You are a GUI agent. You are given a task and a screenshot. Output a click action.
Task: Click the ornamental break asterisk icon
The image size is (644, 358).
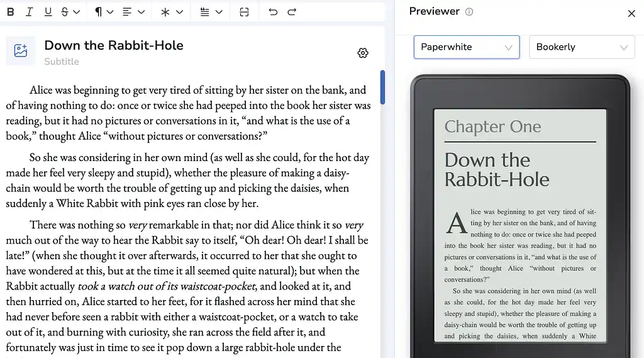click(165, 12)
